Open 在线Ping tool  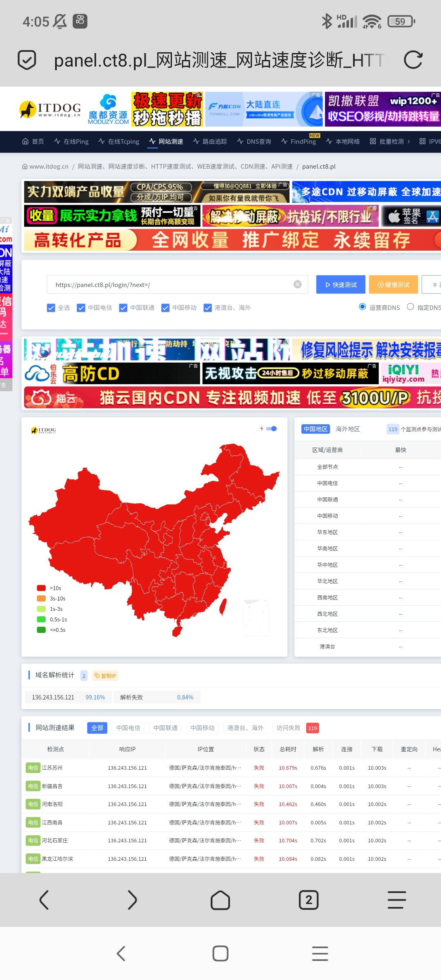tap(71, 141)
